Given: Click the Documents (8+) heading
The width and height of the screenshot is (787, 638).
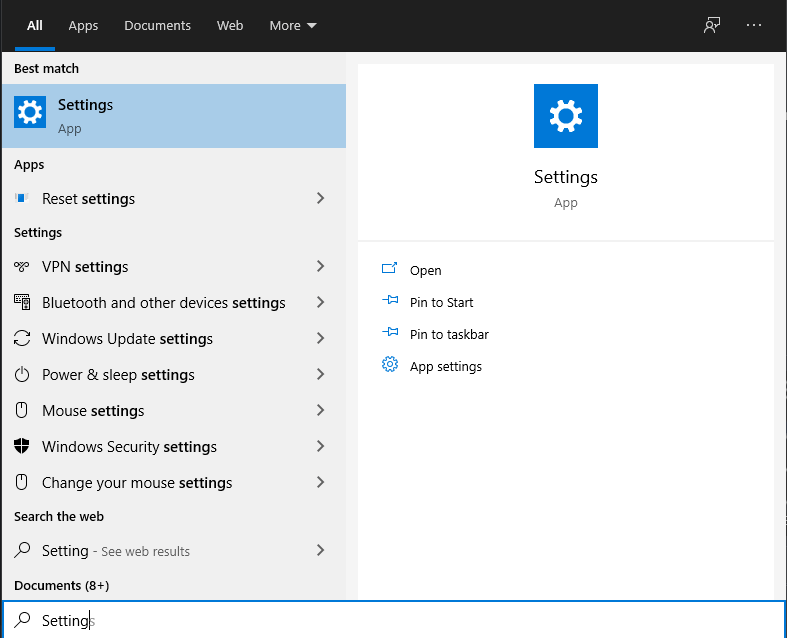Looking at the screenshot, I should click(61, 585).
